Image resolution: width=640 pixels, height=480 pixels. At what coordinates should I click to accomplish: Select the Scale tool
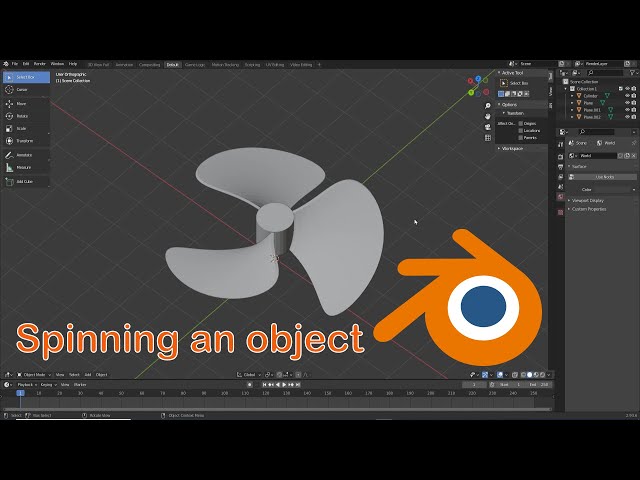26,128
